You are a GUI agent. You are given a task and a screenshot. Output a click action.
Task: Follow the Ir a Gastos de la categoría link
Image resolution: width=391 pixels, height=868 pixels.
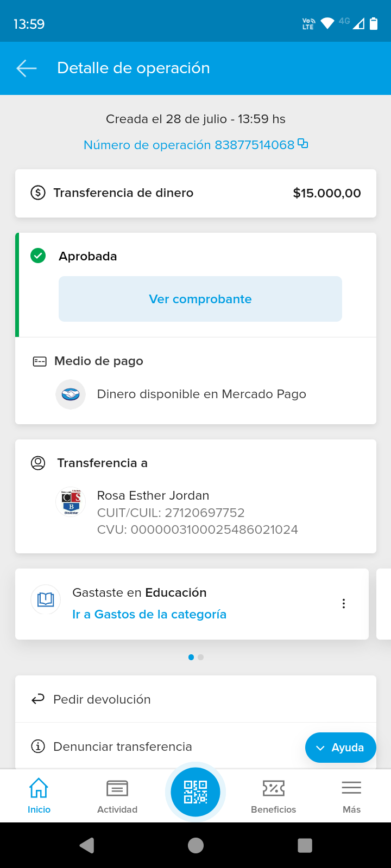coord(149,615)
